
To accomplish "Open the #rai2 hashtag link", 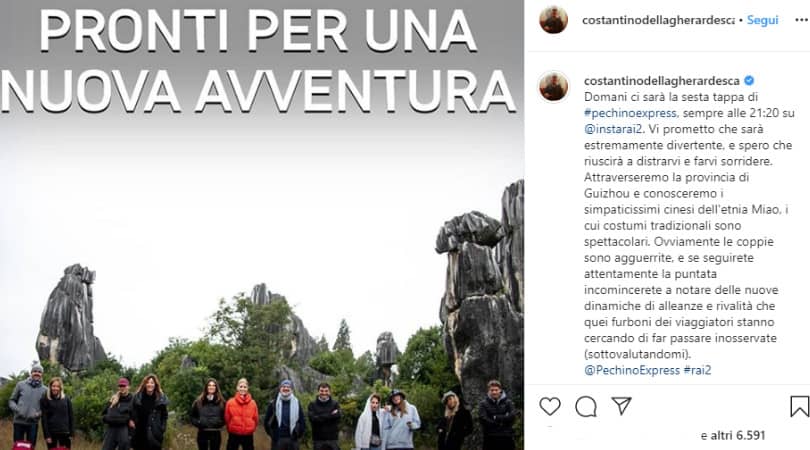I will point(697,370).
